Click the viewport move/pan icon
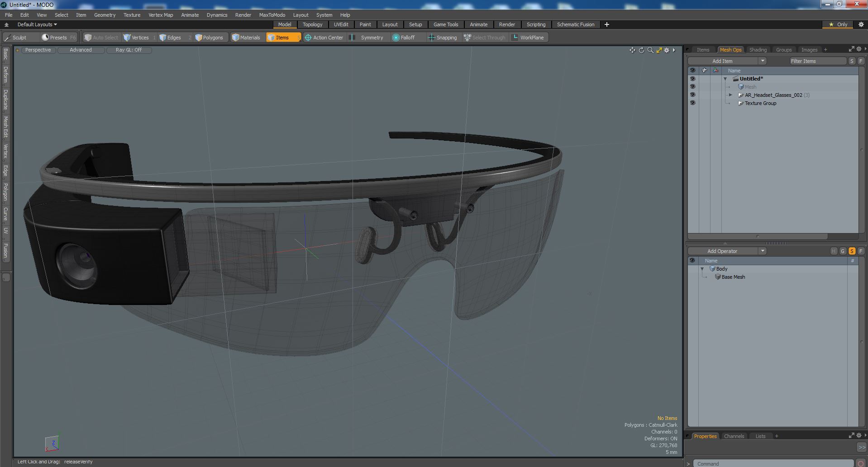This screenshot has height=467, width=868. tap(632, 50)
